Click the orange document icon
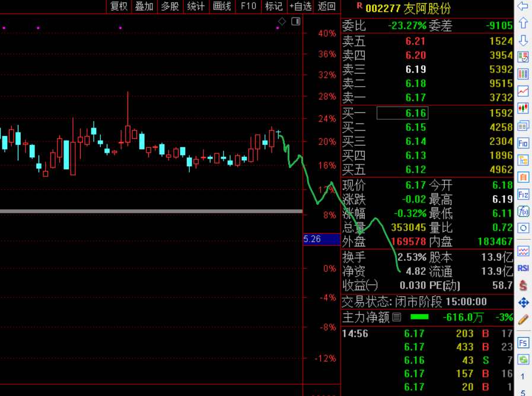This screenshot has height=396, width=532. pos(523,178)
